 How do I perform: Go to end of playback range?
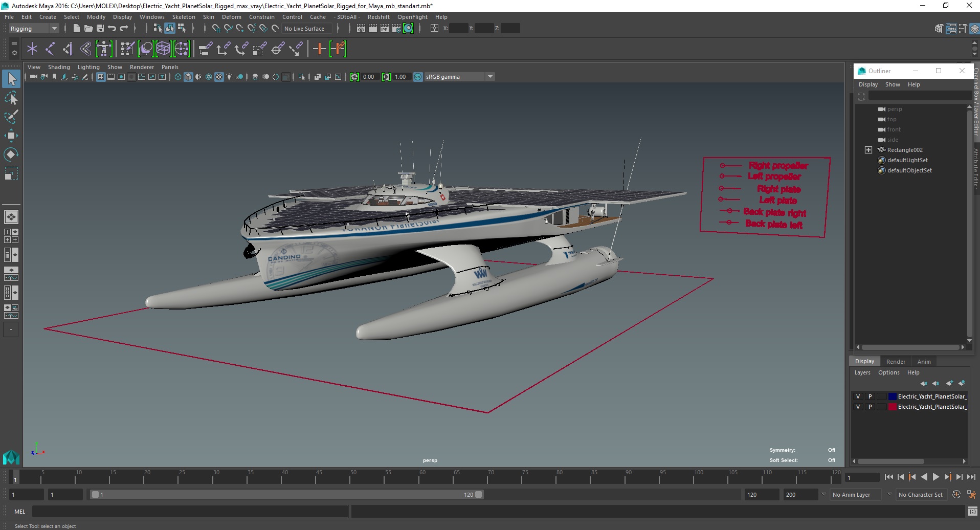pyautogui.click(x=971, y=477)
